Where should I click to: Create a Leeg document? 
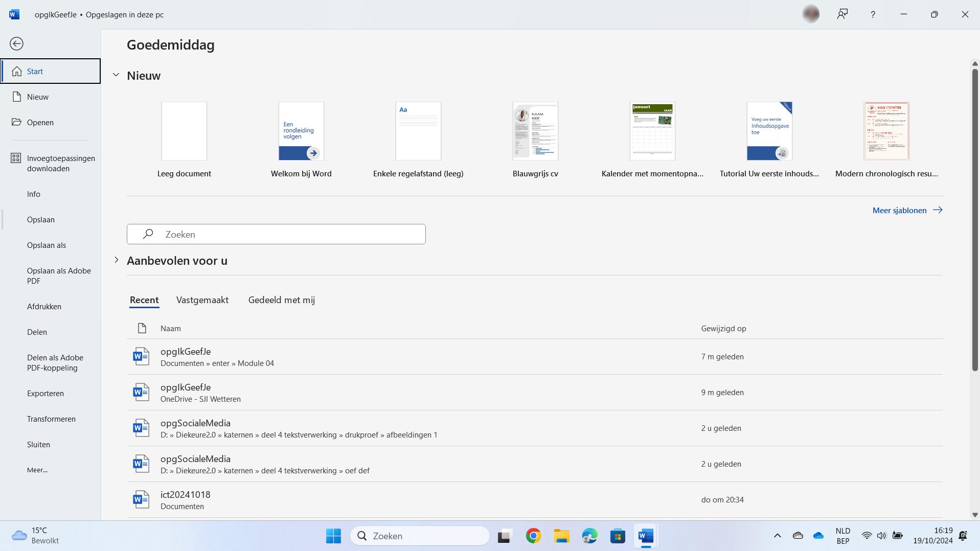point(184,140)
